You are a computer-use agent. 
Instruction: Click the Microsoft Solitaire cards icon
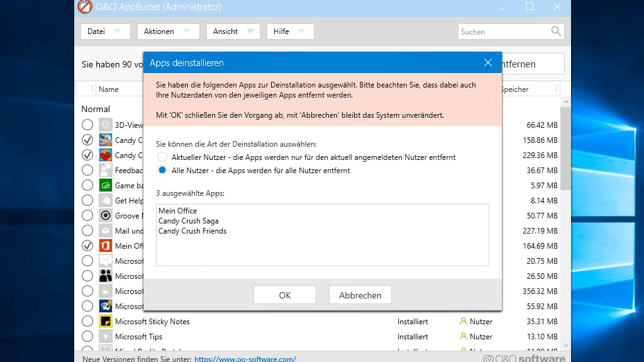pyautogui.click(x=106, y=306)
